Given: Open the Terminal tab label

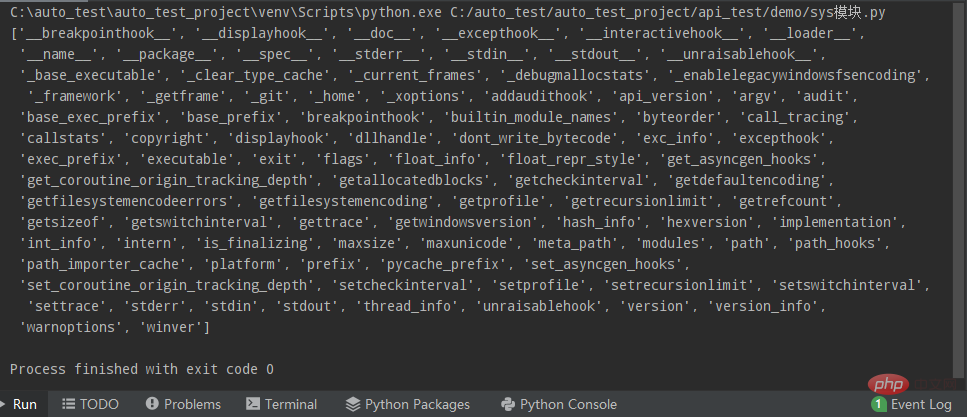Looking at the screenshot, I should coord(290,404).
